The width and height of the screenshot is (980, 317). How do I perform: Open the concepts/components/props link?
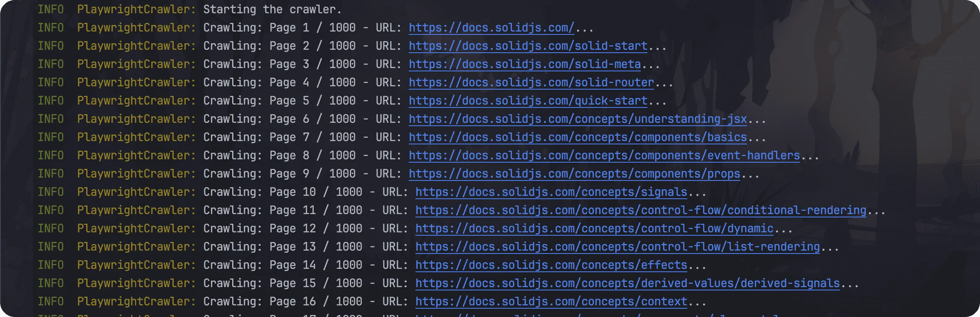click(575, 174)
